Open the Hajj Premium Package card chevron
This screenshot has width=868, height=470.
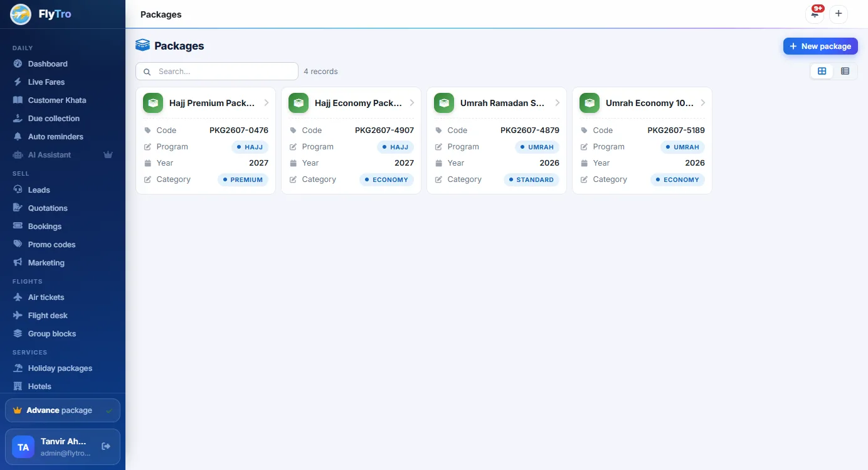(266, 103)
